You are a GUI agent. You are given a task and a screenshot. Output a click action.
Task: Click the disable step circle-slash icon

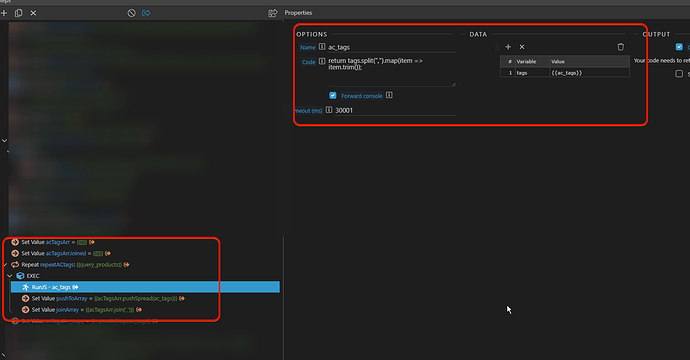click(132, 13)
